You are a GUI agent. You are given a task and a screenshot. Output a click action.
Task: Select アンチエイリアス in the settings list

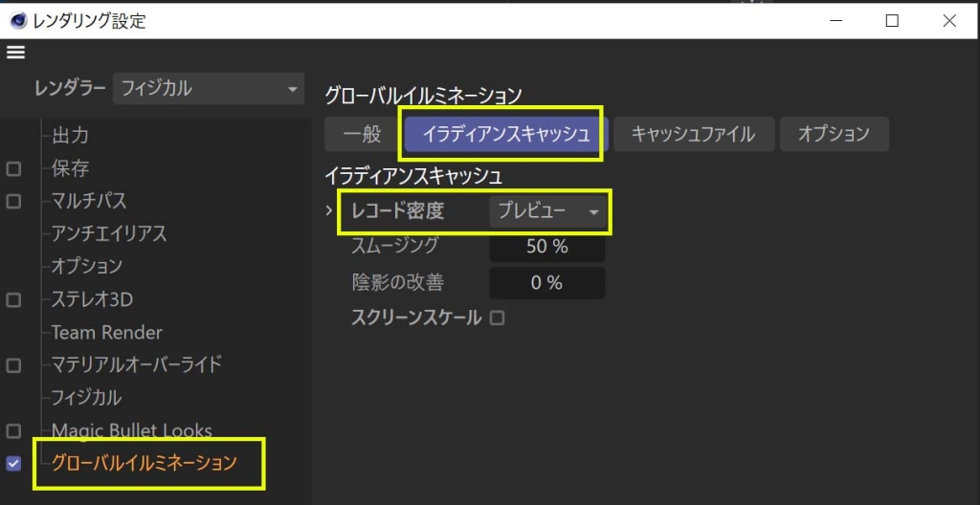(x=109, y=233)
